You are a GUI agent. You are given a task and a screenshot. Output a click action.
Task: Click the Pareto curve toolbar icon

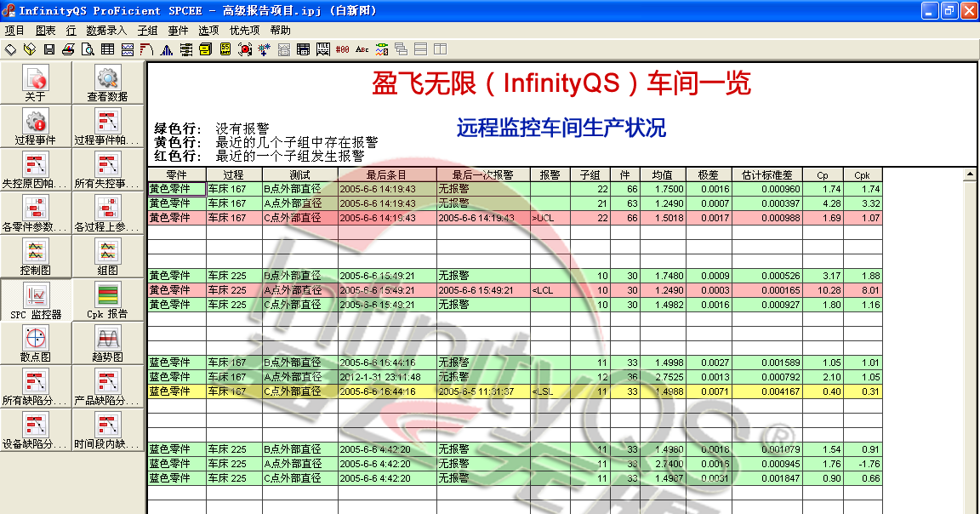(x=147, y=49)
